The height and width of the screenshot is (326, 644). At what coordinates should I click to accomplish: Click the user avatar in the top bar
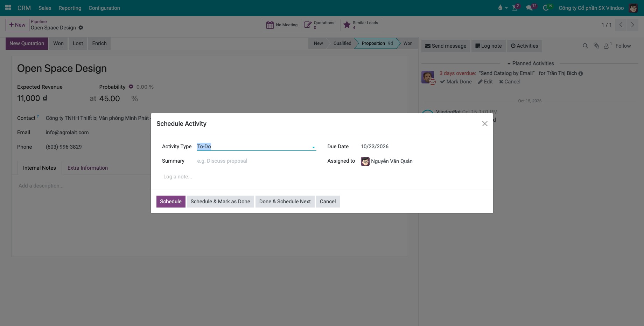633,8
